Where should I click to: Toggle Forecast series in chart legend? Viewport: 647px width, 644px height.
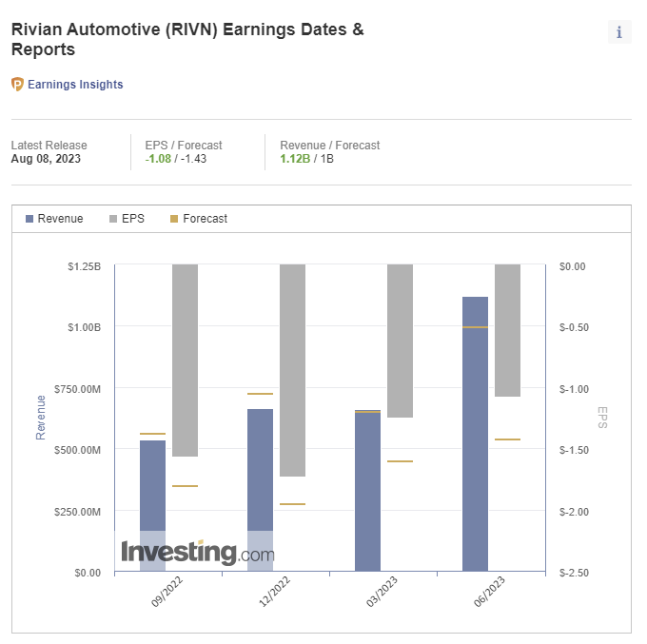(199, 218)
